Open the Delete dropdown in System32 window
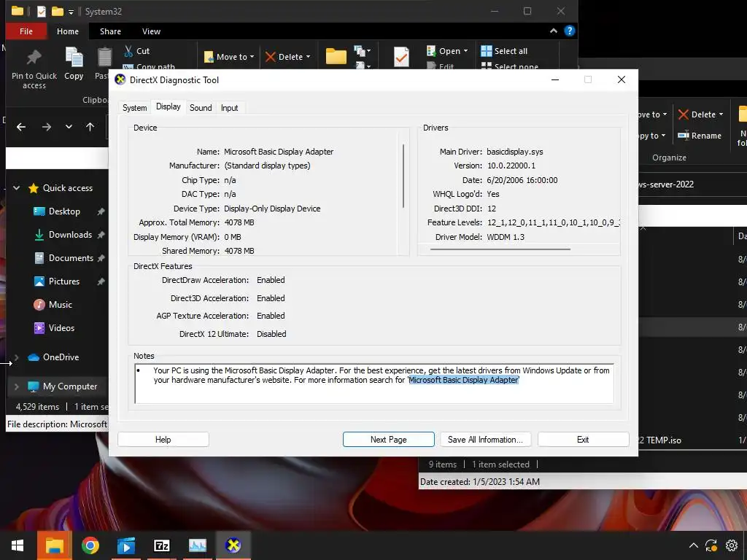747x560 pixels. [287, 57]
